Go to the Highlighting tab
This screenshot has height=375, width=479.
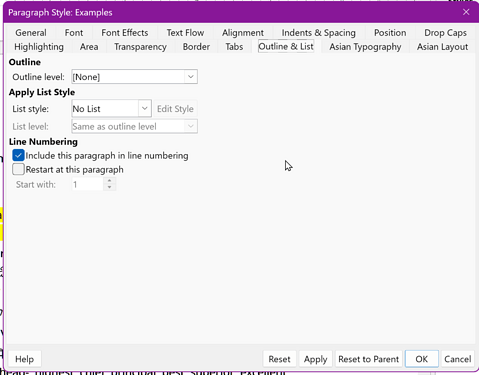[x=39, y=47]
